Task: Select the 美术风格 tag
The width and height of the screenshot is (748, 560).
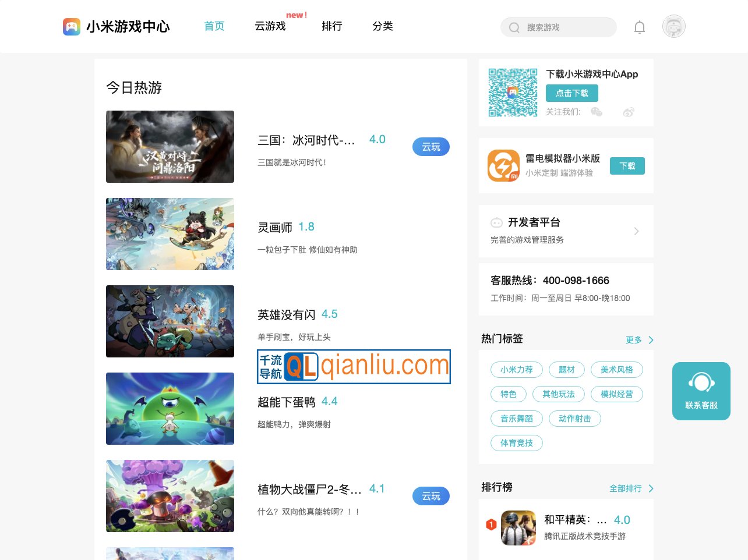Action: pos(617,370)
